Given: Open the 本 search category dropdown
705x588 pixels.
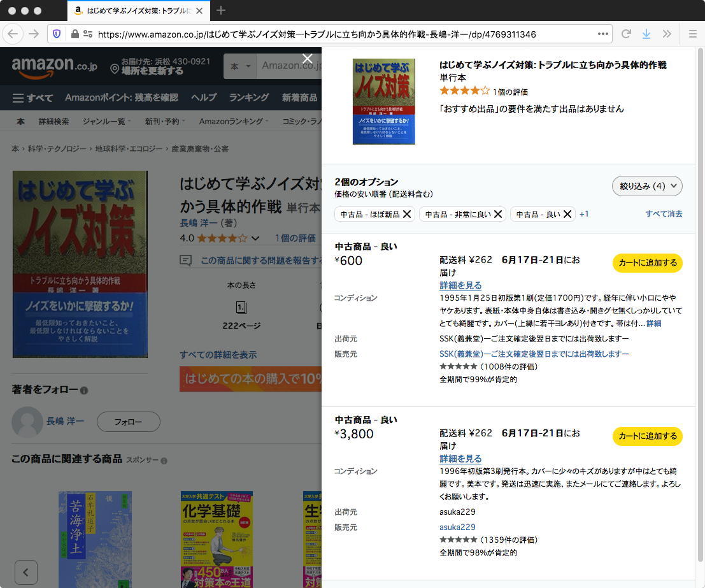Looking at the screenshot, I should click(x=240, y=67).
